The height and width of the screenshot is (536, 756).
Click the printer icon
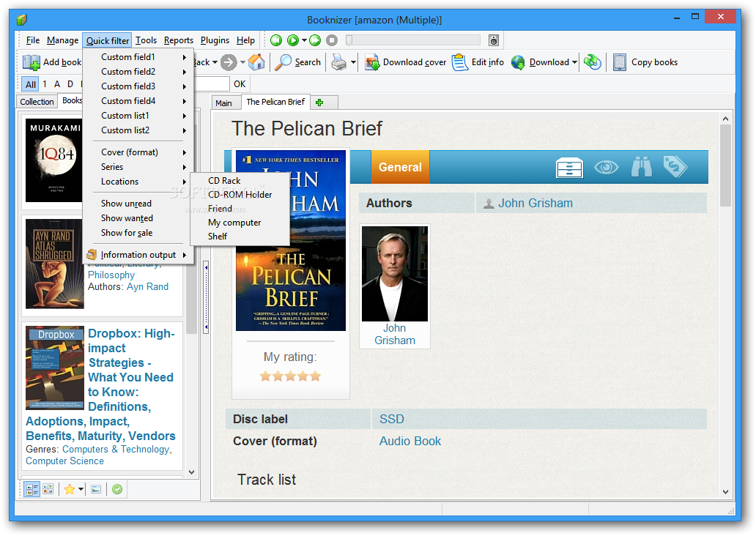(339, 62)
